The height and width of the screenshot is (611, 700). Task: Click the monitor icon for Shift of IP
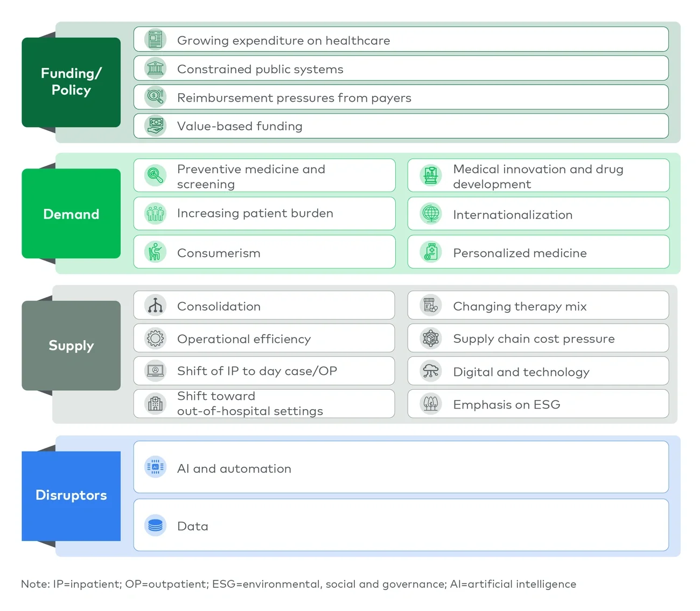[155, 371]
